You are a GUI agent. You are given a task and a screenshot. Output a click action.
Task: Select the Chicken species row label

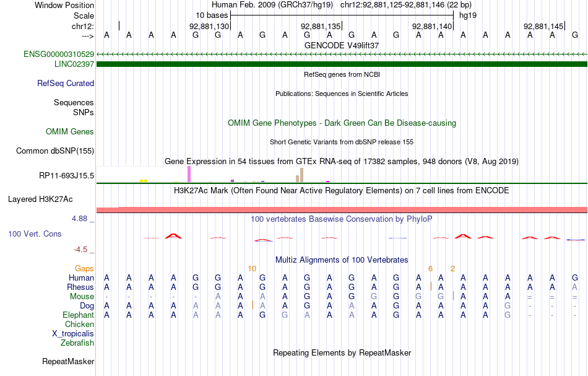click(79, 324)
